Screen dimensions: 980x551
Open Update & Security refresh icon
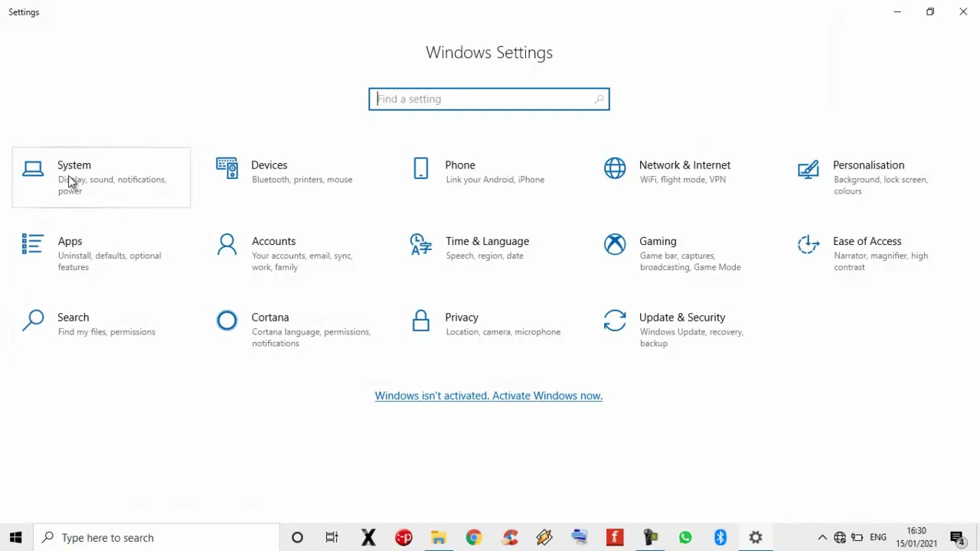pos(615,320)
